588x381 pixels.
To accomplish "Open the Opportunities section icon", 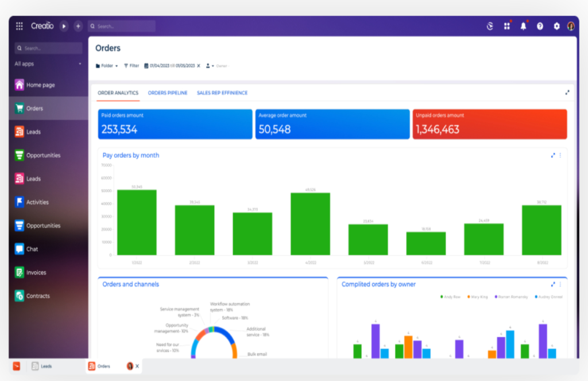I will coord(19,155).
